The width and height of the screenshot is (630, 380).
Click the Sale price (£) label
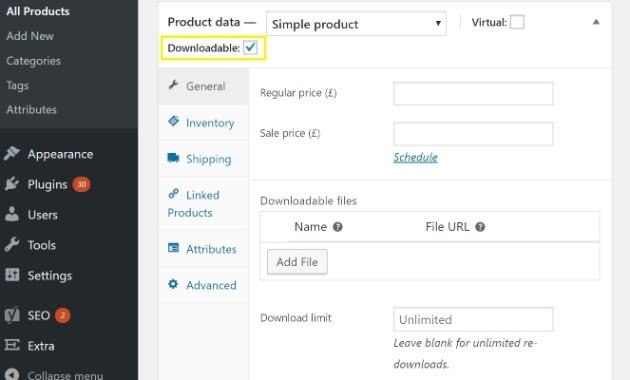[290, 133]
